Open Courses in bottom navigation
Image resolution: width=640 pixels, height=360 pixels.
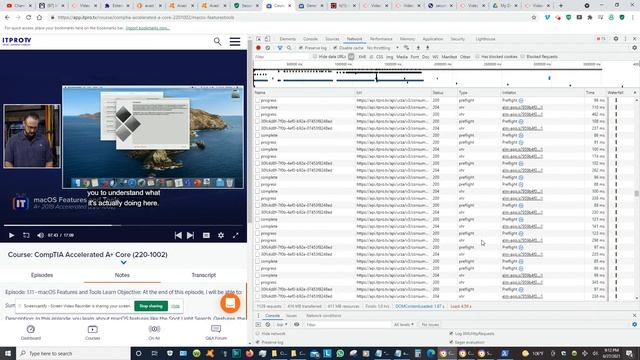click(93, 332)
